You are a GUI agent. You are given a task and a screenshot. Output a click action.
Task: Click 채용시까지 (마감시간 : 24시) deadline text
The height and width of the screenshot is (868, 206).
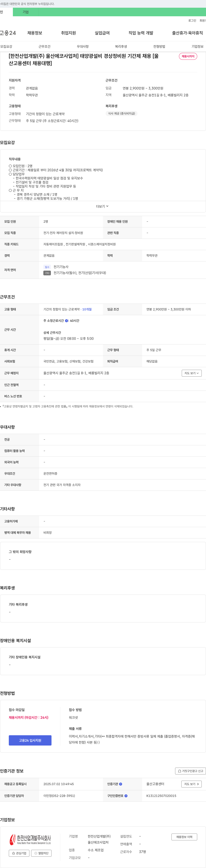click(x=29, y=717)
